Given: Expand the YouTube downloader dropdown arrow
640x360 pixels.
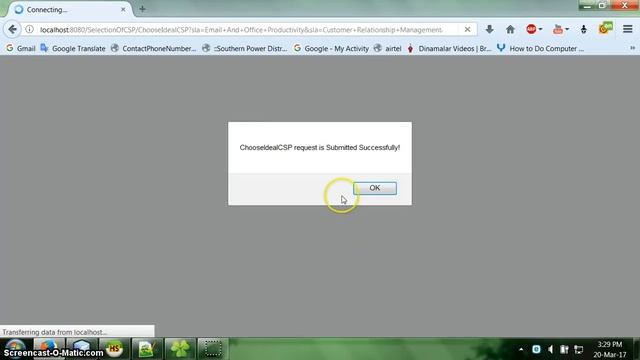Looking at the screenshot, I should point(567,29).
